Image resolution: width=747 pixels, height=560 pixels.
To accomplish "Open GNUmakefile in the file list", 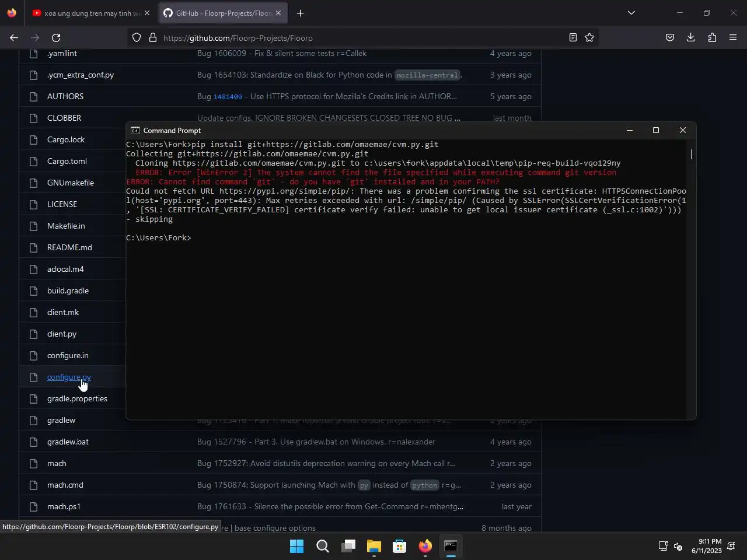I will [x=71, y=183].
